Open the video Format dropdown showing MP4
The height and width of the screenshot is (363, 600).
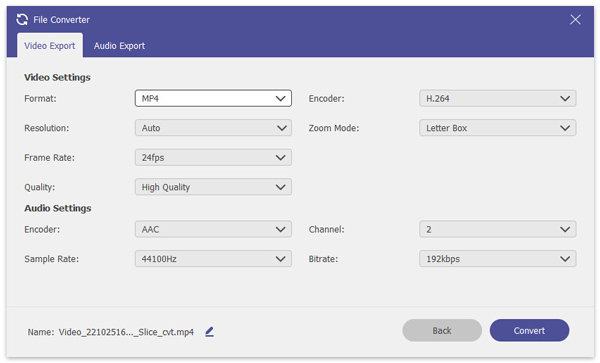213,98
